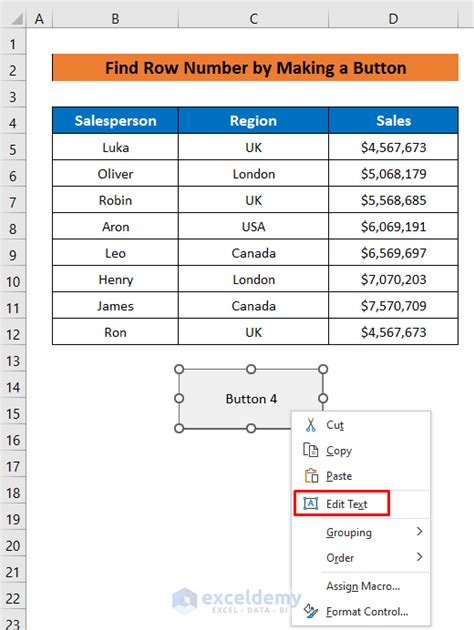Click the top-right resize handle of Button 4

pos(323,369)
